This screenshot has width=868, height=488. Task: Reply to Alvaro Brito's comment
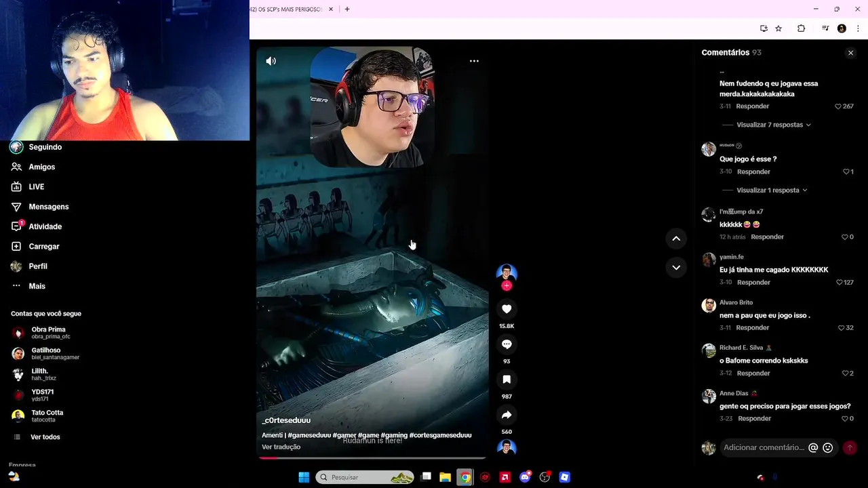[753, 328]
